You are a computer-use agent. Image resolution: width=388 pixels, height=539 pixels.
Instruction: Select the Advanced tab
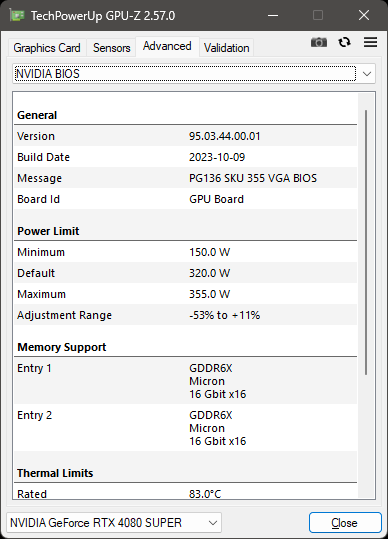click(x=167, y=46)
